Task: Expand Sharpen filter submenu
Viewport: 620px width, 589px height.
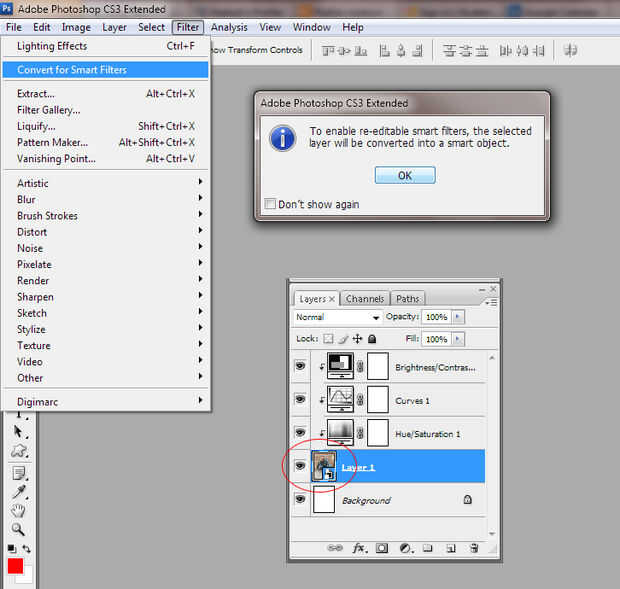Action: [x=106, y=296]
